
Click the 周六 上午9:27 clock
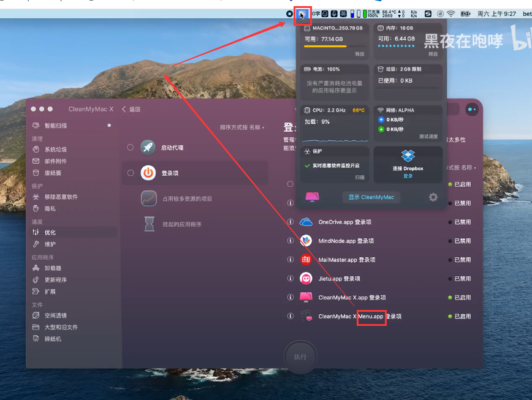496,14
